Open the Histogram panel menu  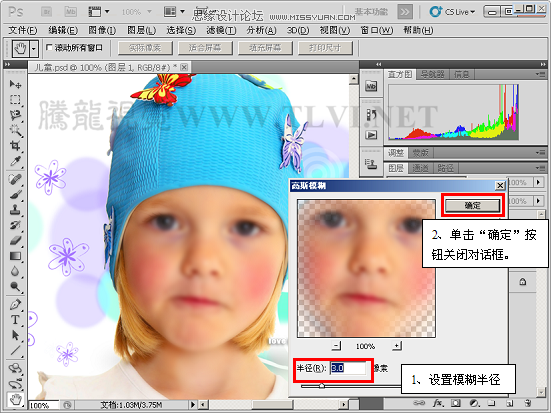pyautogui.click(x=540, y=74)
